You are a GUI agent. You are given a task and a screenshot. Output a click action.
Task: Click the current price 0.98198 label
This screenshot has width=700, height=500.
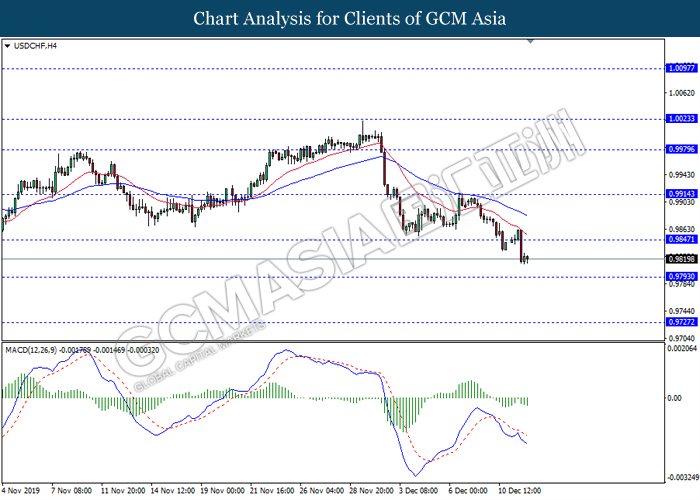(681, 259)
